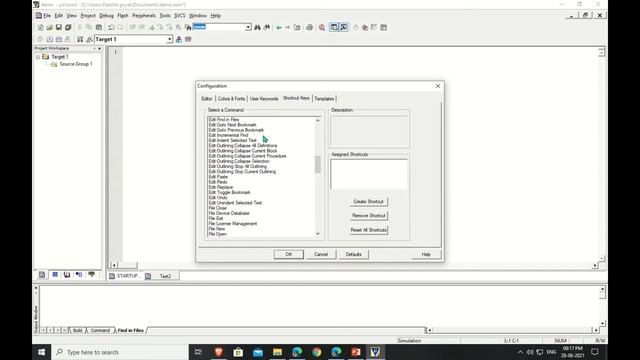This screenshot has width=640, height=360.
Task: Toggle the Project Window toolbar button
Action: [x=334, y=27]
